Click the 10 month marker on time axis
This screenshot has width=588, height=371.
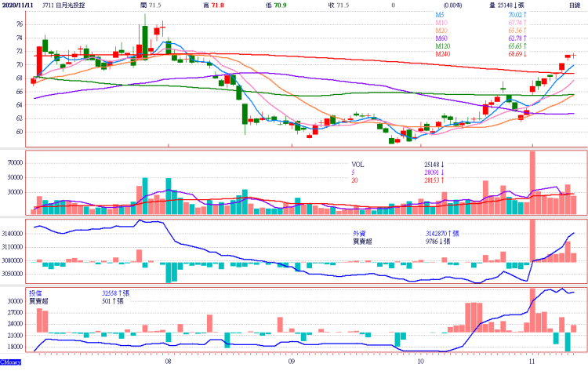[421, 363]
